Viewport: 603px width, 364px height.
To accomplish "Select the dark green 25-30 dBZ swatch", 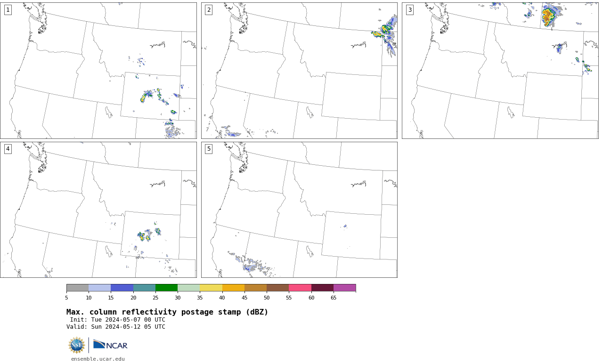I will 166,288.
